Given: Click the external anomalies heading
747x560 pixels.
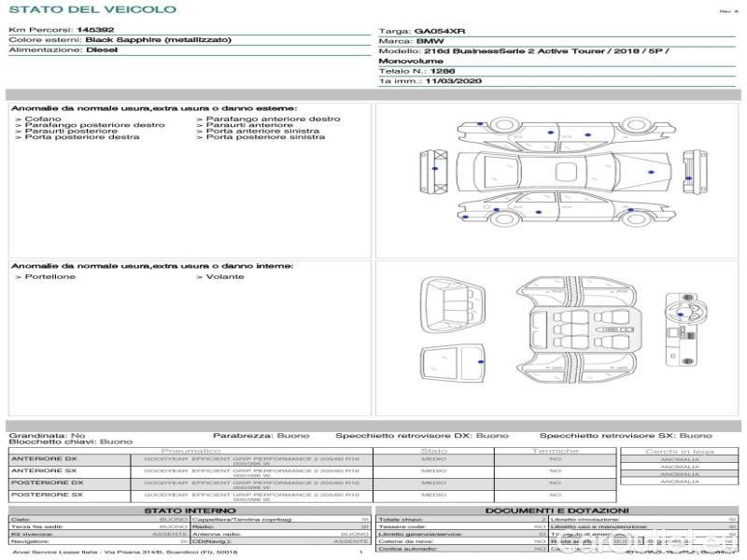Looking at the screenshot, I should tap(154, 108).
